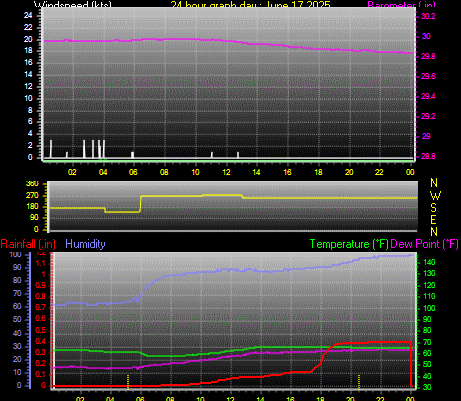The width and height of the screenshot is (461, 401).
Task: Click 90 on the wind direction axis
Action: tap(34, 218)
